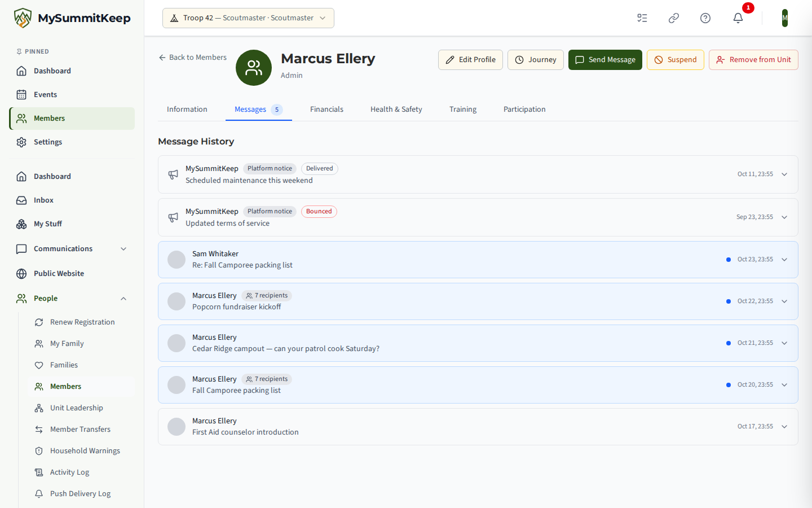The height and width of the screenshot is (508, 812).
Task: Open the Journey button
Action: pos(536,60)
